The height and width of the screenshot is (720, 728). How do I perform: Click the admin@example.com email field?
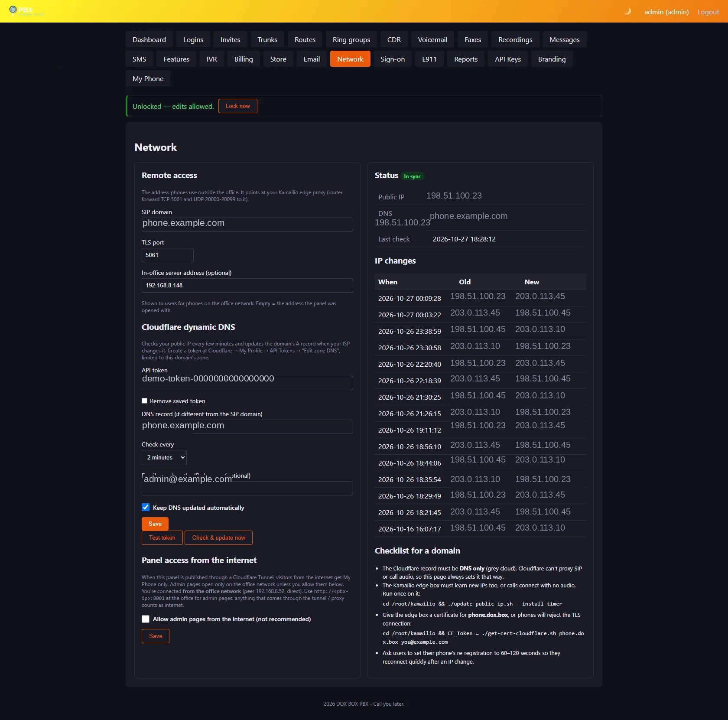coord(247,488)
